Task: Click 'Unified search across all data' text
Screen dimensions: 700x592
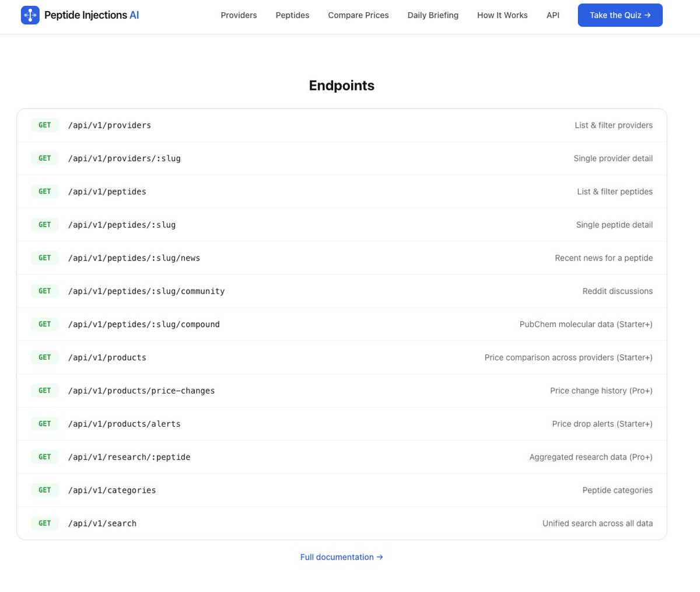Action: click(x=598, y=523)
